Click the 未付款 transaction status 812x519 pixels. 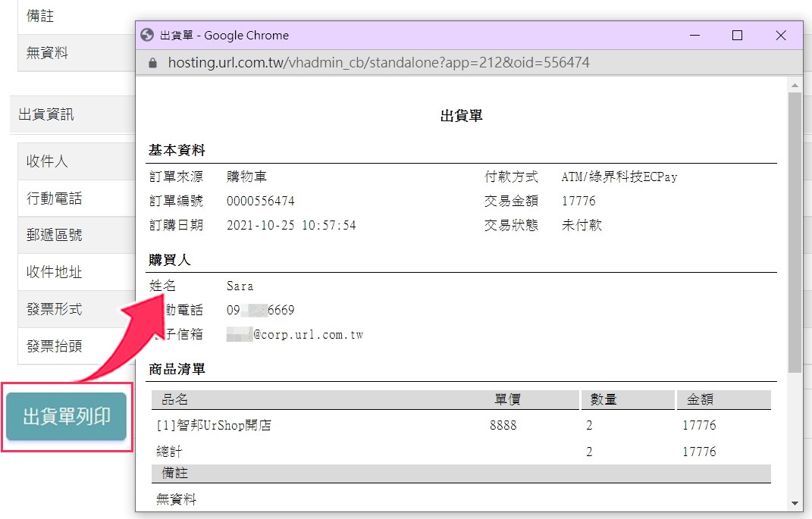(582, 225)
